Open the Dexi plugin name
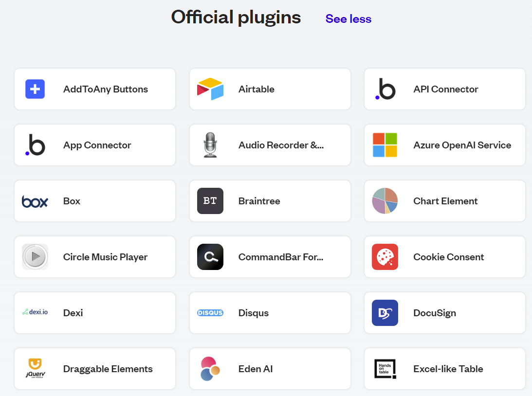The image size is (532, 396). (x=73, y=313)
